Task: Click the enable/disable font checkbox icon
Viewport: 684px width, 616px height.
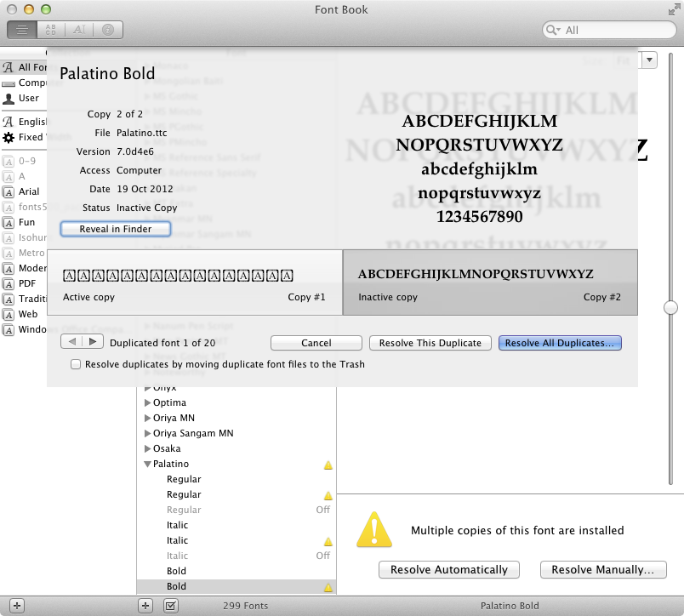Action: [170, 606]
